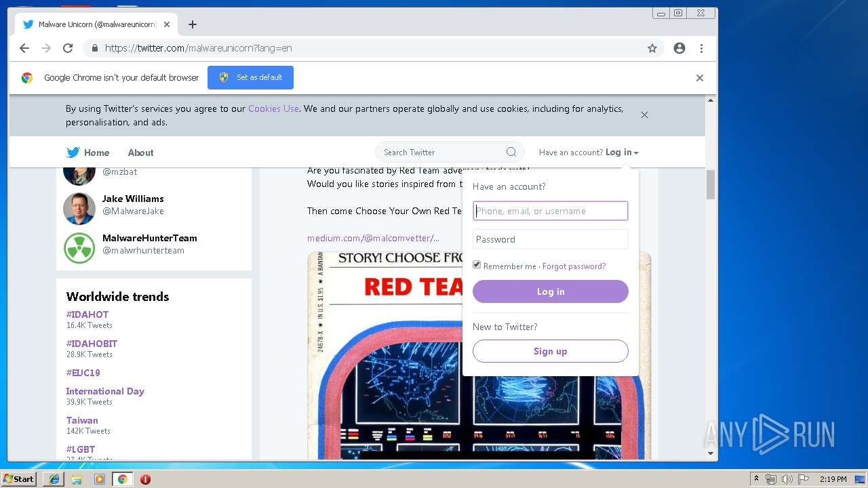Click the purple Log in button
Image resolution: width=868 pixels, height=488 pixels.
(551, 291)
